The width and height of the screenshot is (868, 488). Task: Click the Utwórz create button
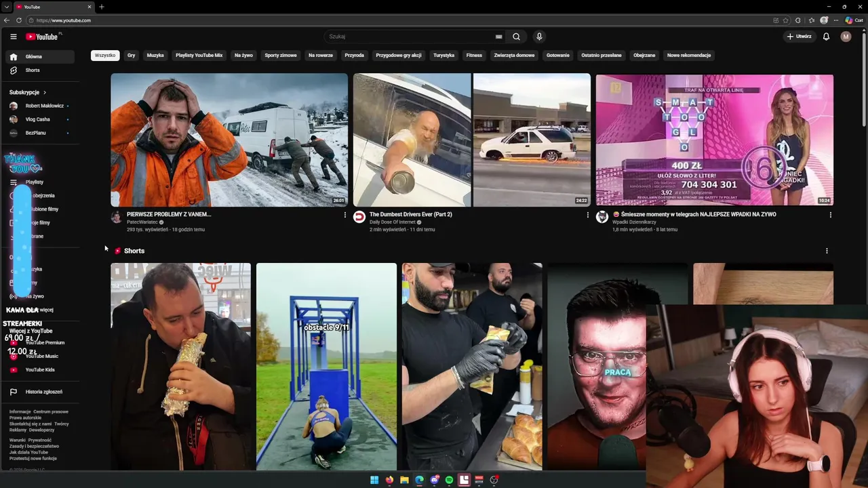click(799, 37)
